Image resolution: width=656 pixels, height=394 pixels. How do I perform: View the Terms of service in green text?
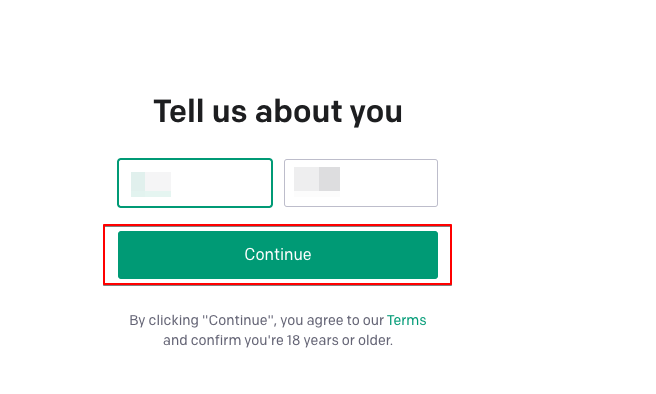406,320
